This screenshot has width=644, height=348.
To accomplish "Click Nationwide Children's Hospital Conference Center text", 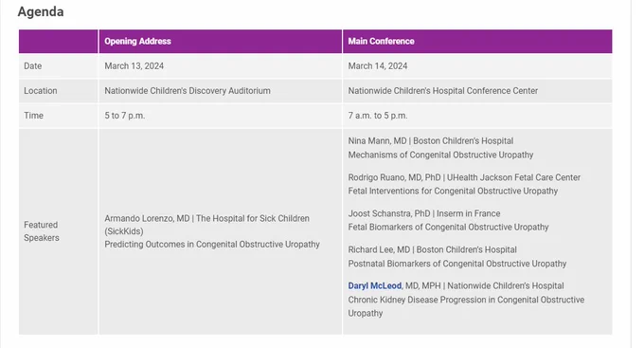I will pyautogui.click(x=443, y=90).
